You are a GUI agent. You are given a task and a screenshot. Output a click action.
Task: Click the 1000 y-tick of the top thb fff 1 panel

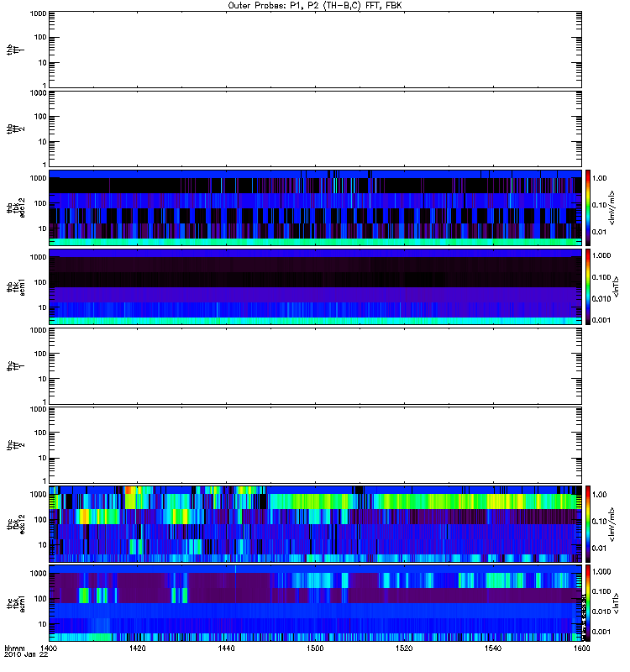38,13
